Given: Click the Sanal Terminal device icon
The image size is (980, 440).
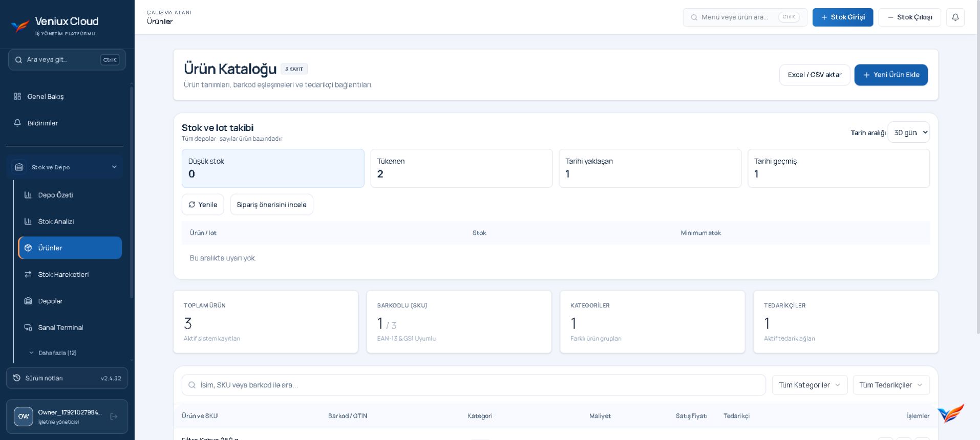Looking at the screenshot, I should coord(28,328).
